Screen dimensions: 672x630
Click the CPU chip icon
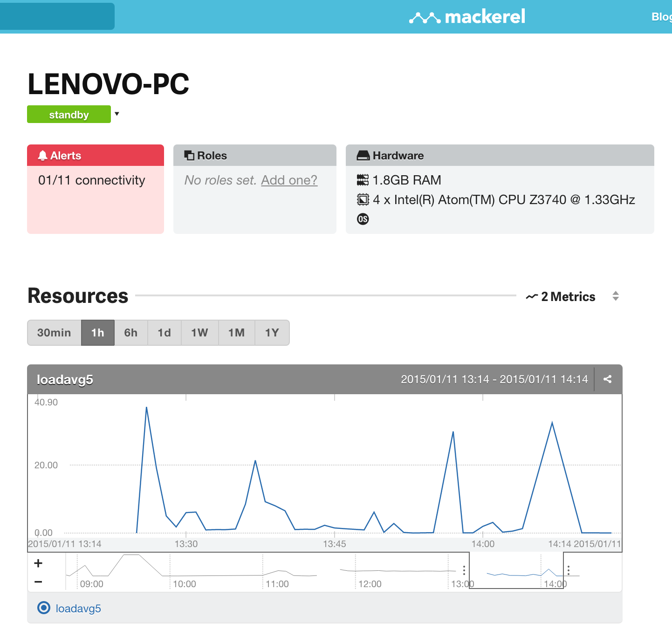coord(363,199)
